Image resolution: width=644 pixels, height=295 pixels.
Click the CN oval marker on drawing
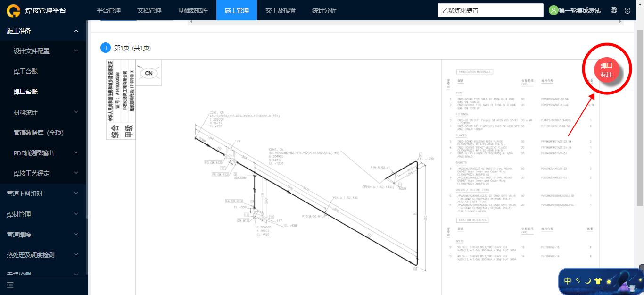tap(149, 73)
